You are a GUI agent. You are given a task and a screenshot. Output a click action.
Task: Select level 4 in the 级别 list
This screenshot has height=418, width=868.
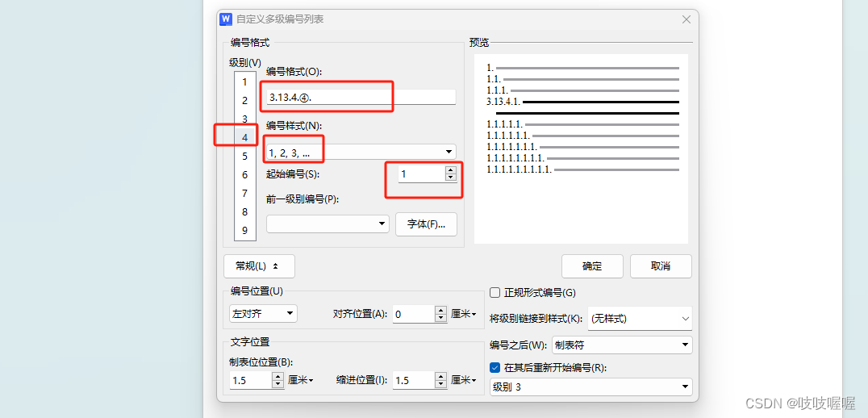244,137
